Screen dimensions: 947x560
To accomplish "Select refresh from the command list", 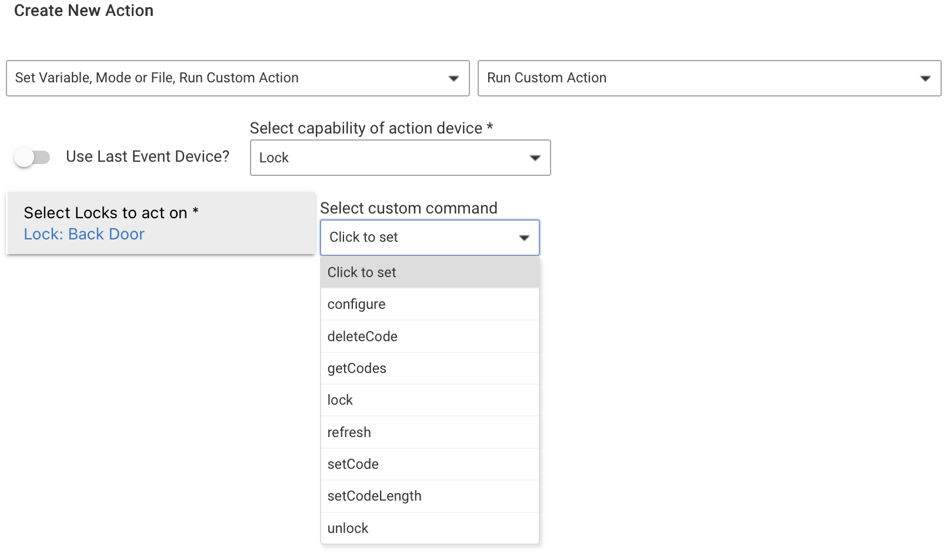I will 349,432.
